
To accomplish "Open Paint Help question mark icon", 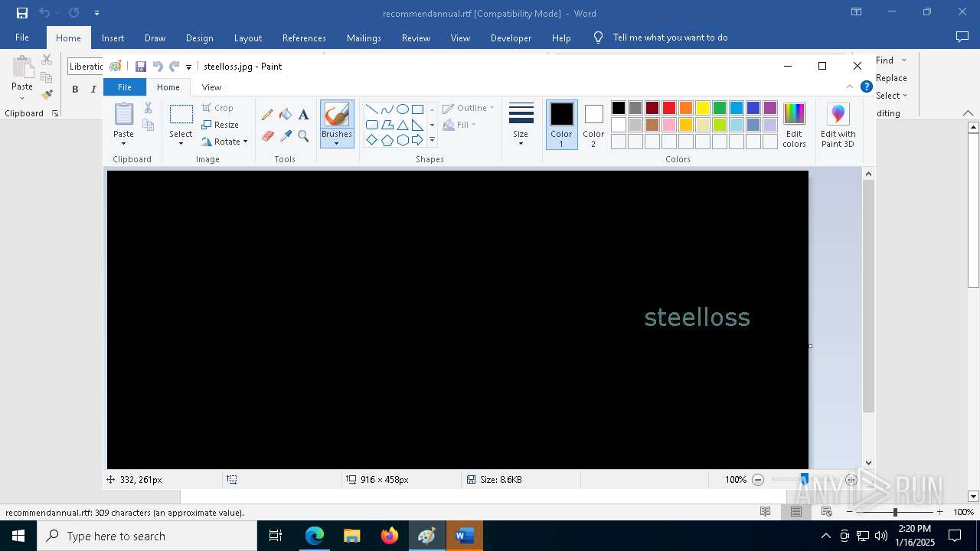I will click(x=867, y=86).
